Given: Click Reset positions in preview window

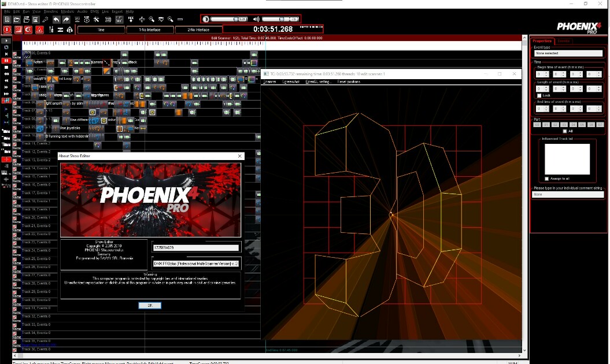Looking at the screenshot, I should (x=349, y=81).
